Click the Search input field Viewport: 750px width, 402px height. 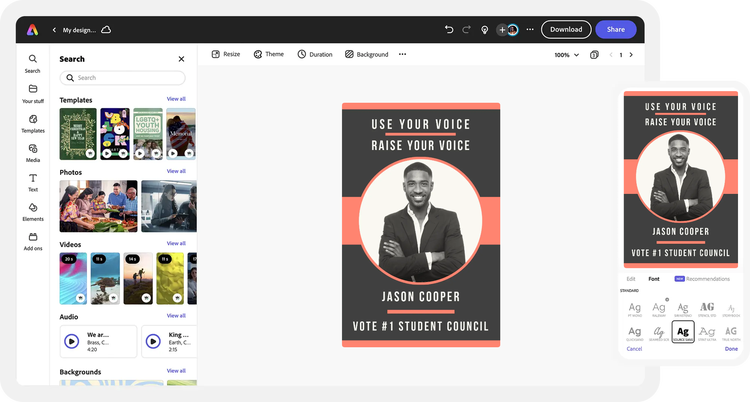pyautogui.click(x=122, y=78)
